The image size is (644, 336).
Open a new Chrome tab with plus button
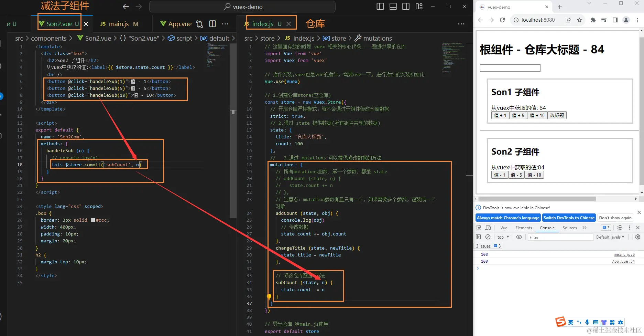pyautogui.click(x=560, y=7)
